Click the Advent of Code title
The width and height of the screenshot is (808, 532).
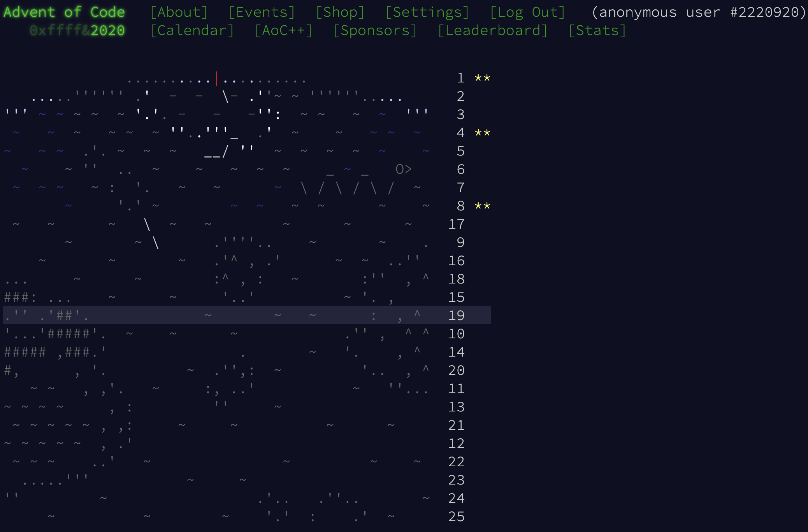(x=64, y=12)
